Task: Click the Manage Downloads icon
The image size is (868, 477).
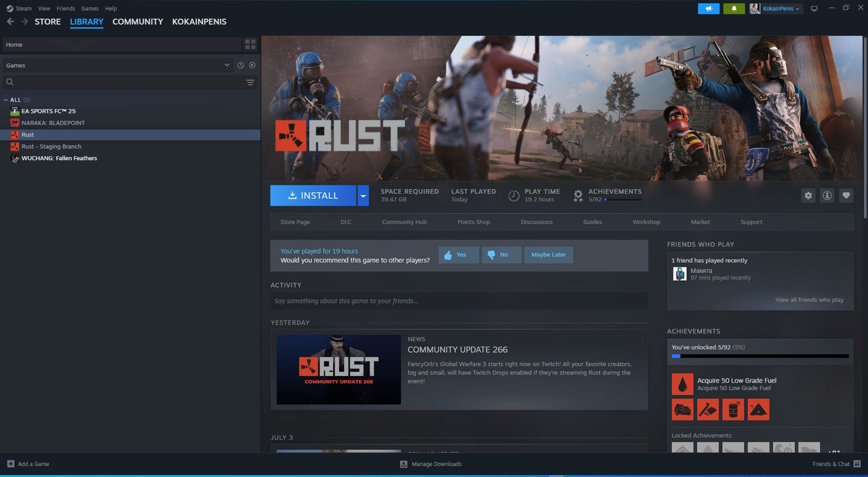Action: [403, 464]
